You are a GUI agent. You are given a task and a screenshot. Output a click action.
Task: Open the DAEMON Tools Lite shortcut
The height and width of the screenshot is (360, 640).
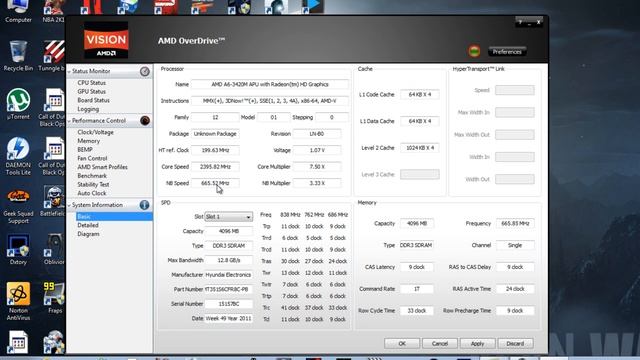18,156
